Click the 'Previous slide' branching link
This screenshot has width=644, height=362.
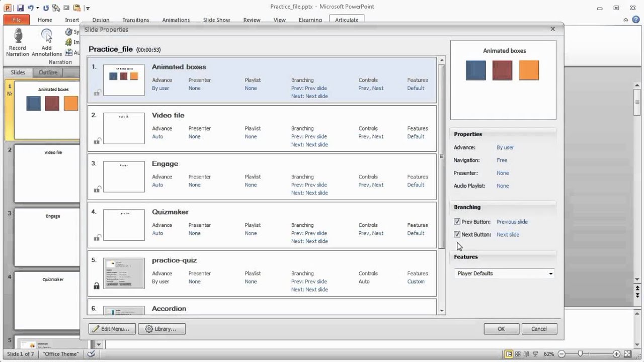click(x=512, y=222)
